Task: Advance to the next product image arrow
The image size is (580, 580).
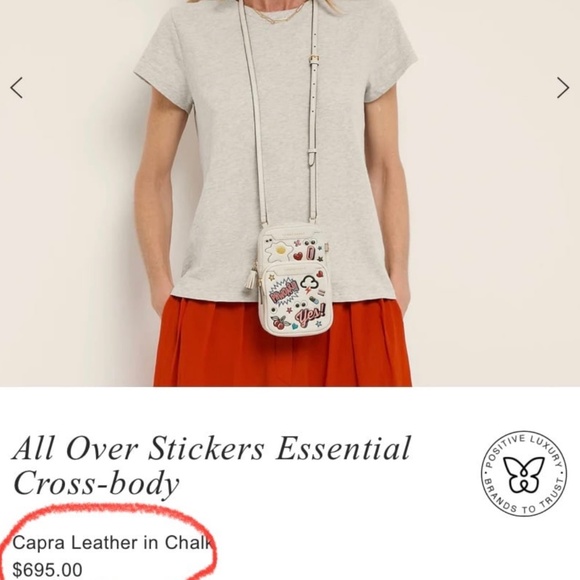Action: coord(563,88)
